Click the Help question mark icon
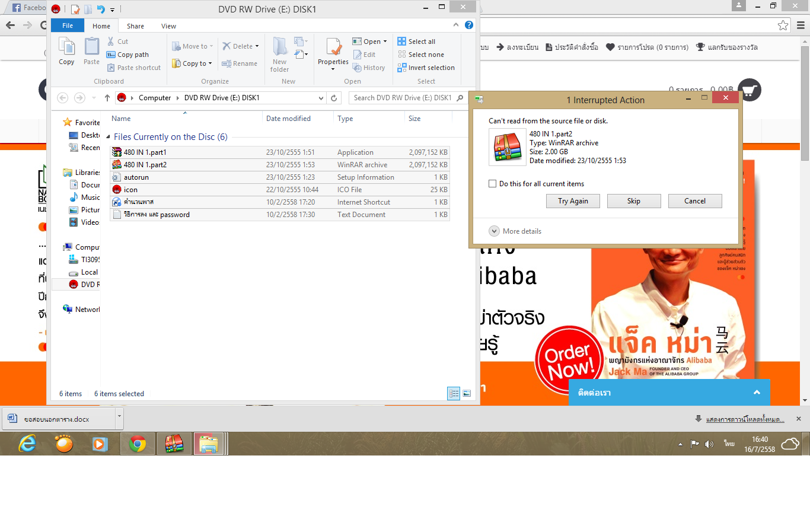 click(x=469, y=25)
